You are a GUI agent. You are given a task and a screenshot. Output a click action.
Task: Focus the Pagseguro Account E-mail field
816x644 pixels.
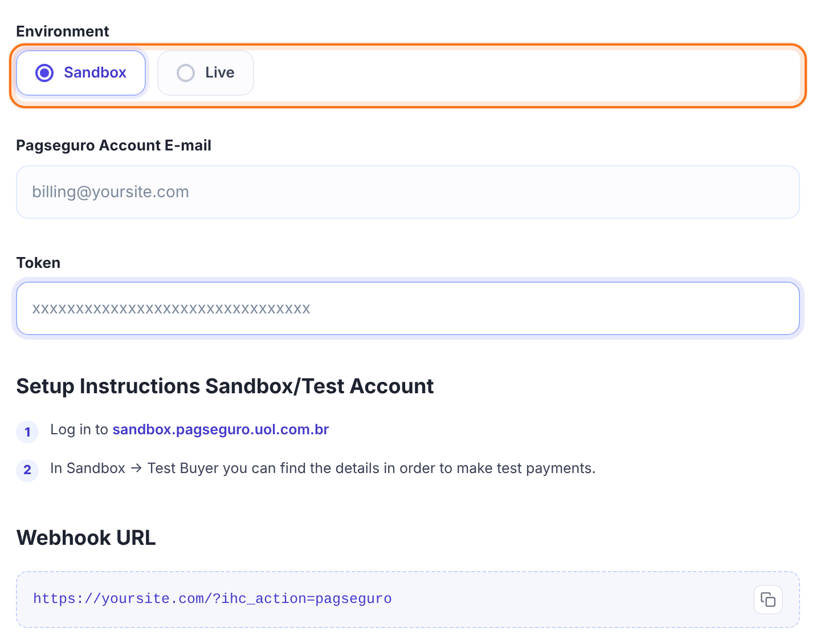pyautogui.click(x=408, y=192)
